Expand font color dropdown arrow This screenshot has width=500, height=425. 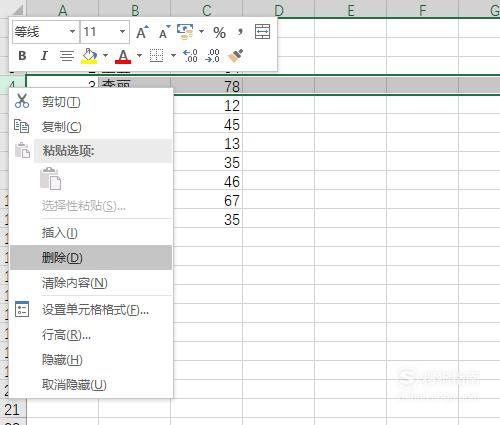coord(139,55)
